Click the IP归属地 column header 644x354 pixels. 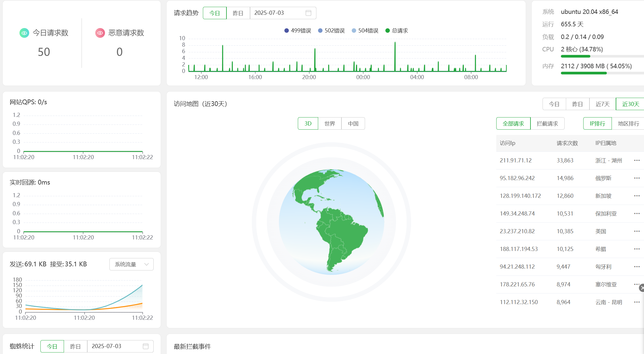click(x=606, y=143)
